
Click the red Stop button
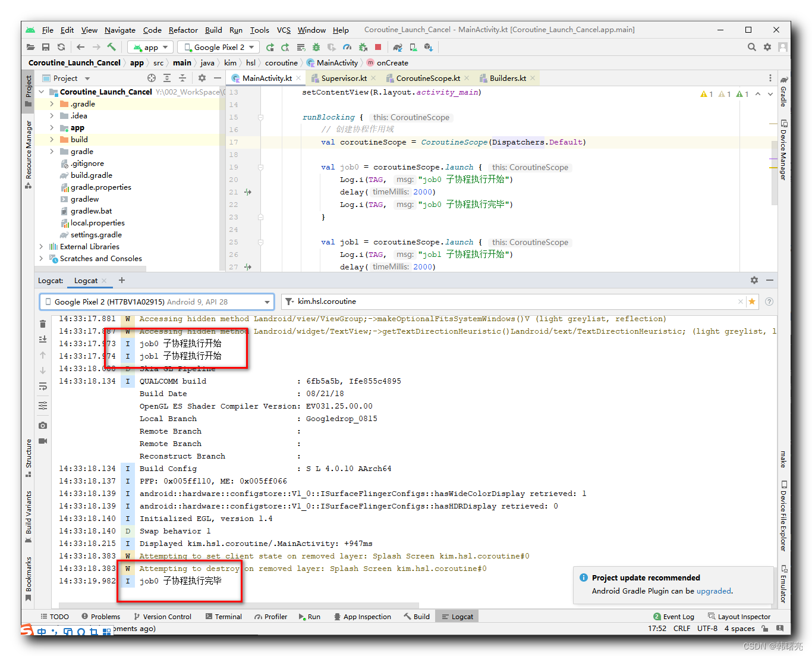[x=378, y=47]
